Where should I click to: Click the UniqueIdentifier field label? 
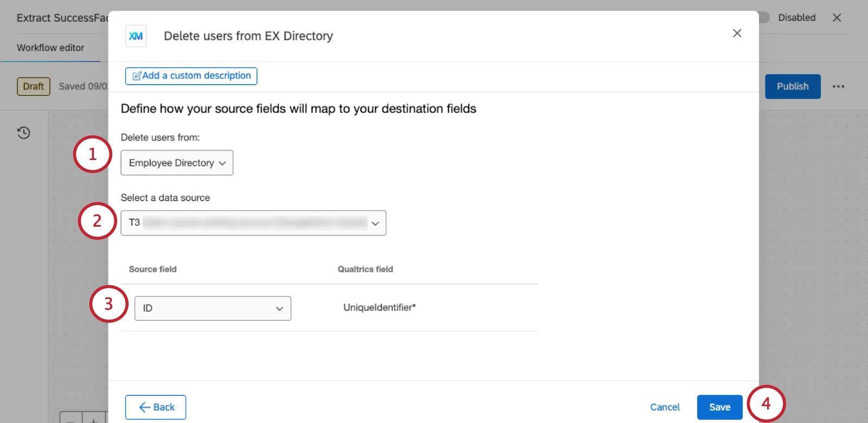point(380,307)
